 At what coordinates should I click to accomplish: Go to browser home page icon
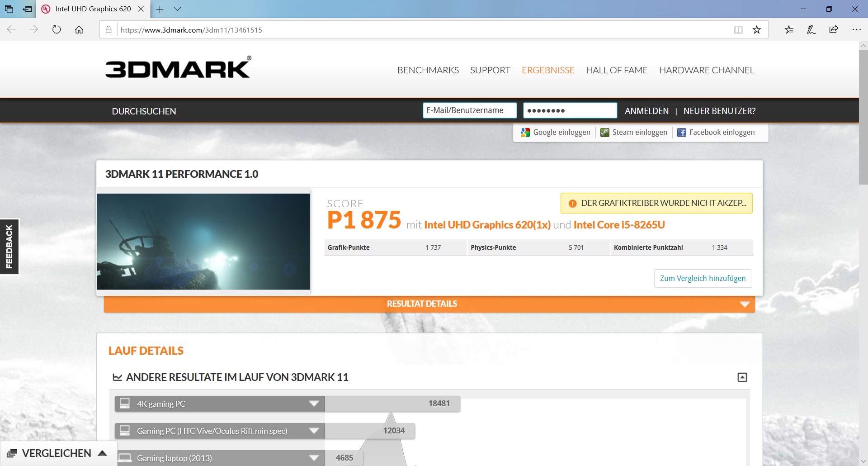(x=79, y=30)
